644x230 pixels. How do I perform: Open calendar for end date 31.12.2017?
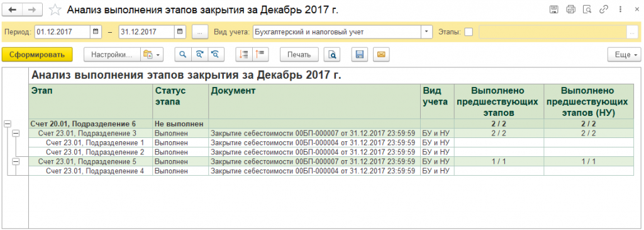pyautogui.click(x=180, y=32)
